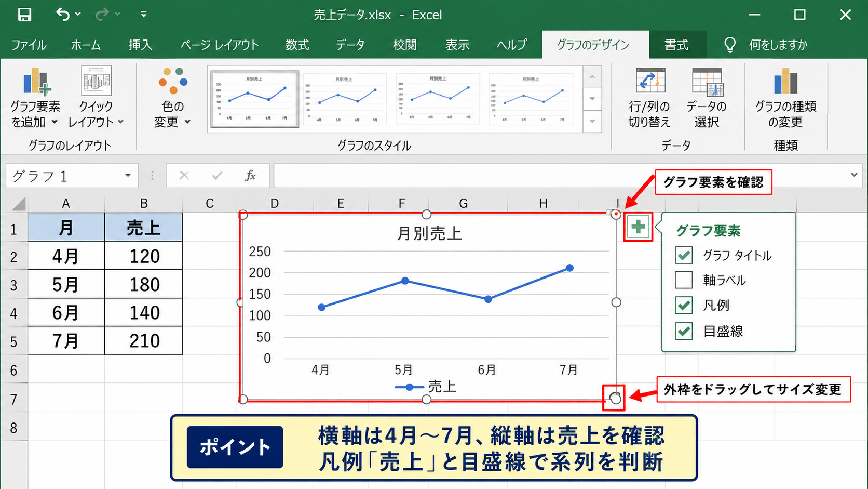This screenshot has height=489, width=868.
Task: Click chart title 月別売上
Action: pyautogui.click(x=429, y=233)
